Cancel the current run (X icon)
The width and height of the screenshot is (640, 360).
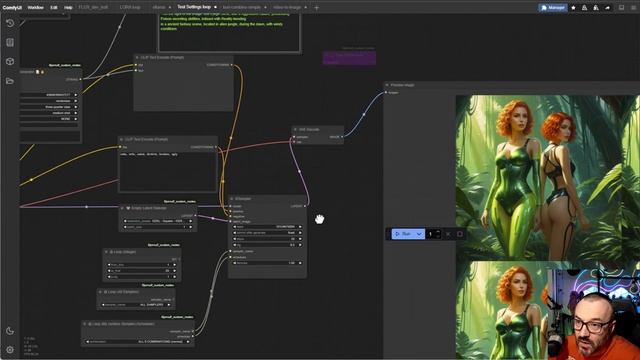pos(448,234)
